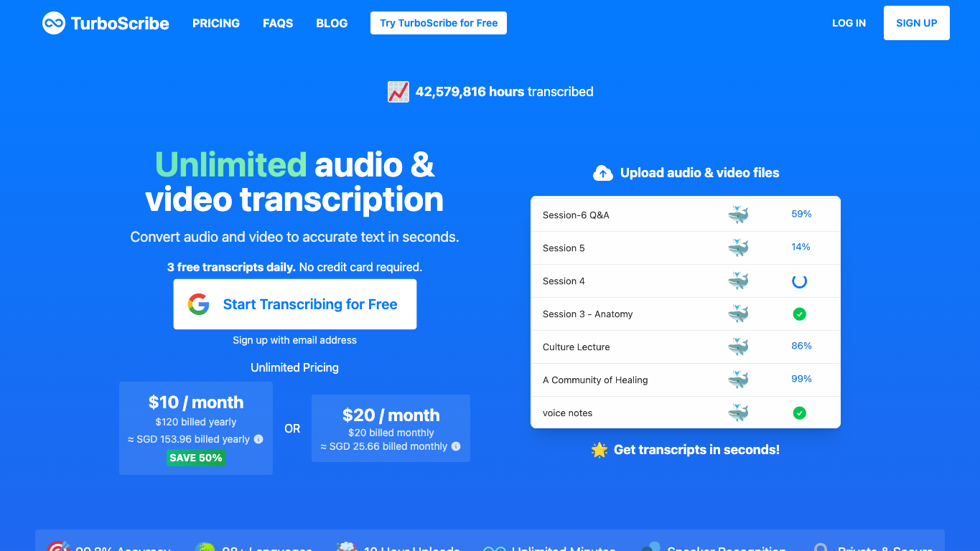Click the Culture Lecture file name
The image size is (980, 551).
tap(577, 347)
